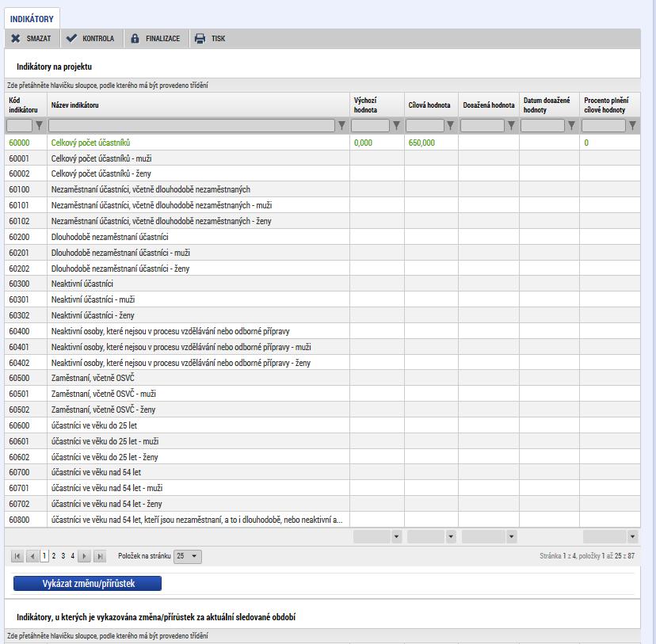Image resolution: width=656 pixels, height=644 pixels.
Task: Open footer summary dropdown under Dosažená hodnota
Action: click(511, 536)
